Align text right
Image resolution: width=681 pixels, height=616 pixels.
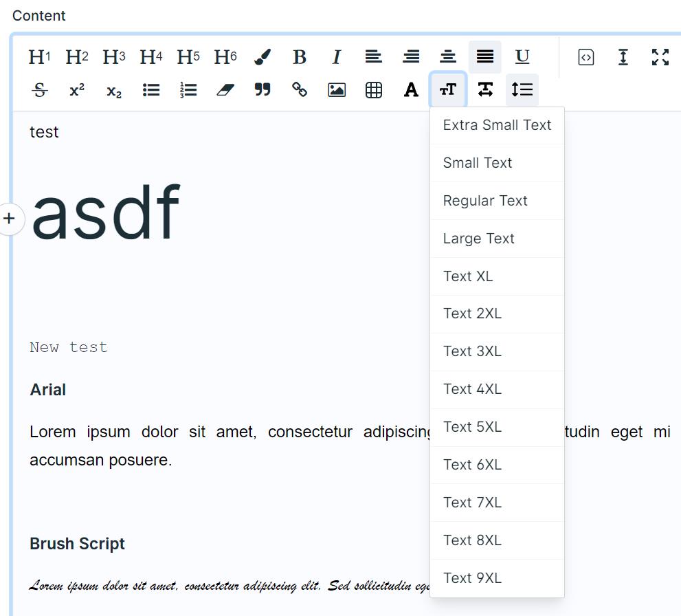tap(411, 57)
